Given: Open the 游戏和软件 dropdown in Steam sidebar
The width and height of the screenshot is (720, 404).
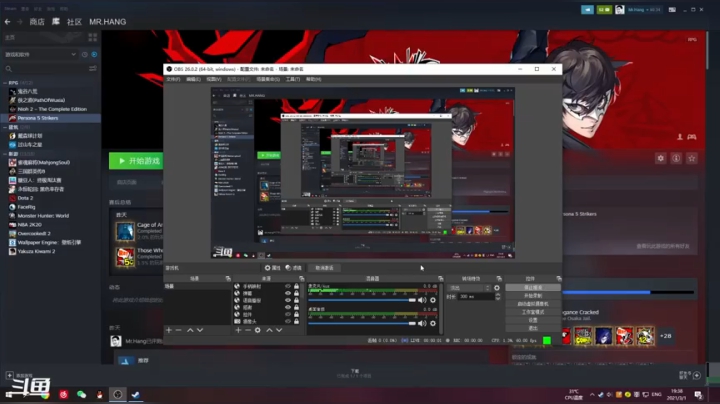Looking at the screenshot, I should point(39,54).
